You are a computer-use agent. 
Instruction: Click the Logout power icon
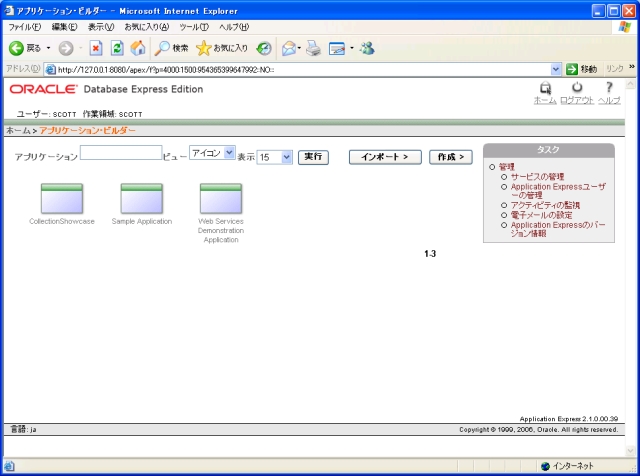coord(577,87)
